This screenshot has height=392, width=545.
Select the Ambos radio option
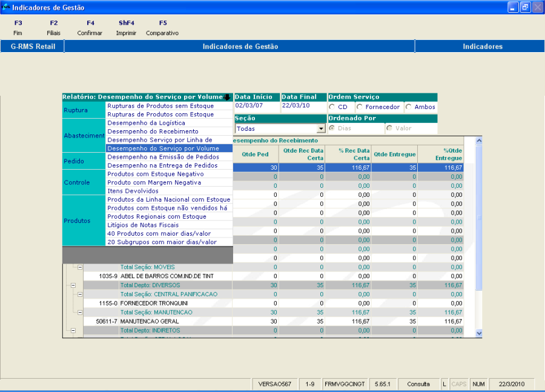tap(409, 107)
